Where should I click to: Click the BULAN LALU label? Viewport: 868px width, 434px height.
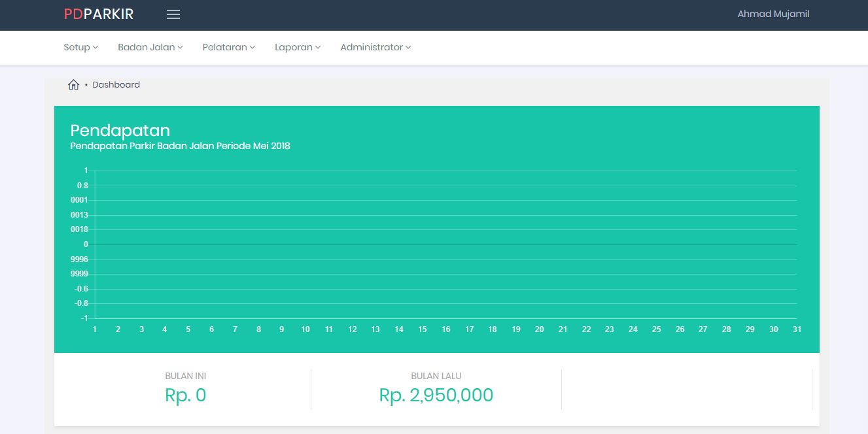click(436, 376)
